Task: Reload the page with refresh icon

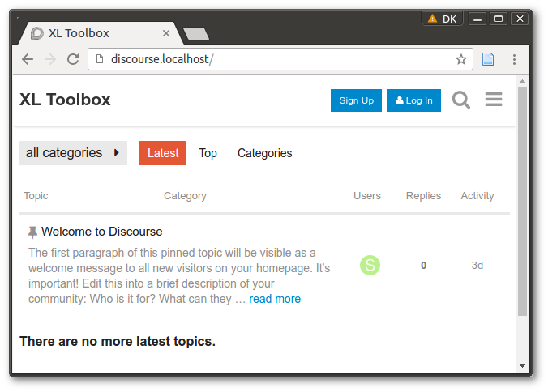Action: (73, 59)
